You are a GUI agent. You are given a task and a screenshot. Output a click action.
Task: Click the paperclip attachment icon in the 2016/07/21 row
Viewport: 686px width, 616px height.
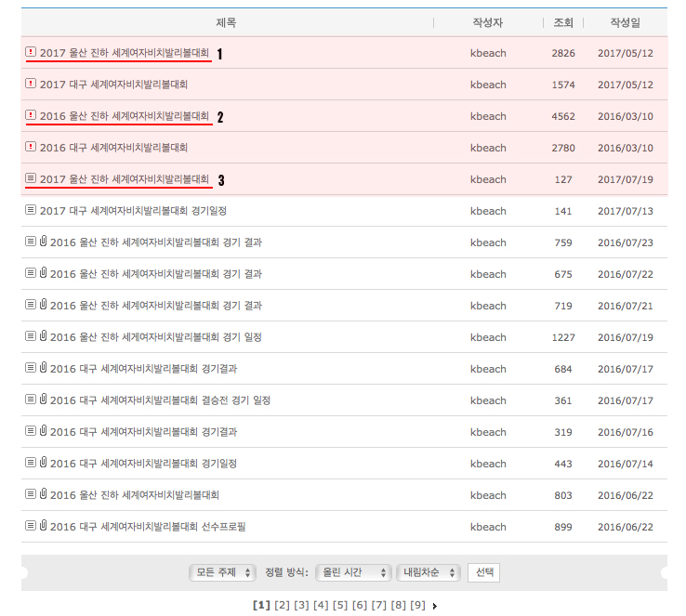[x=43, y=304]
